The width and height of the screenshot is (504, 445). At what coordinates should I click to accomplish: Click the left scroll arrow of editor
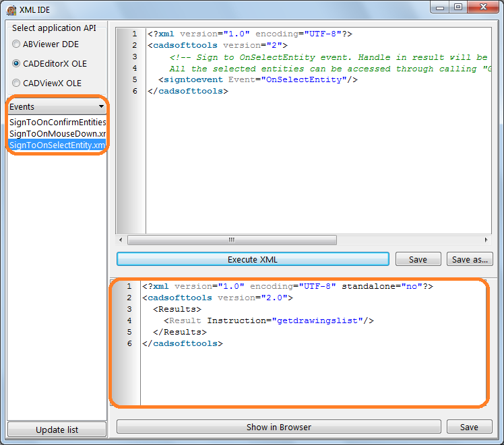[121, 240]
